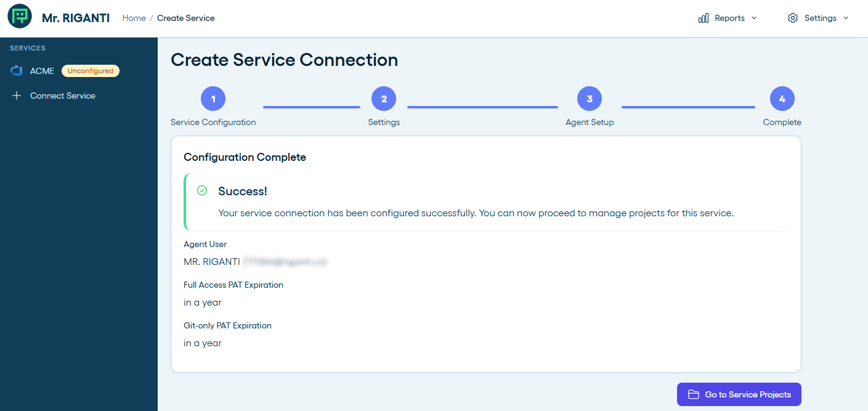The width and height of the screenshot is (868, 411).
Task: Go to Home via breadcrumb link
Action: 134,18
